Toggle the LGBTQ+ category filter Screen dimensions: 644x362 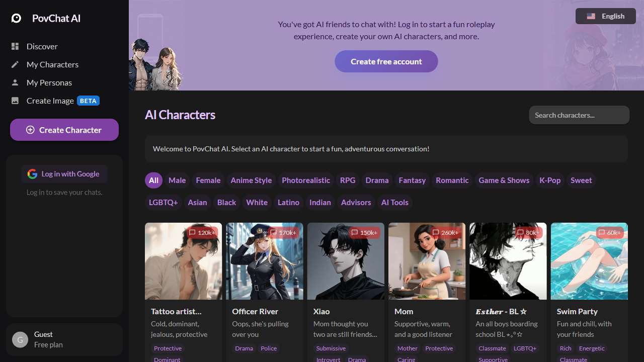[x=163, y=202]
